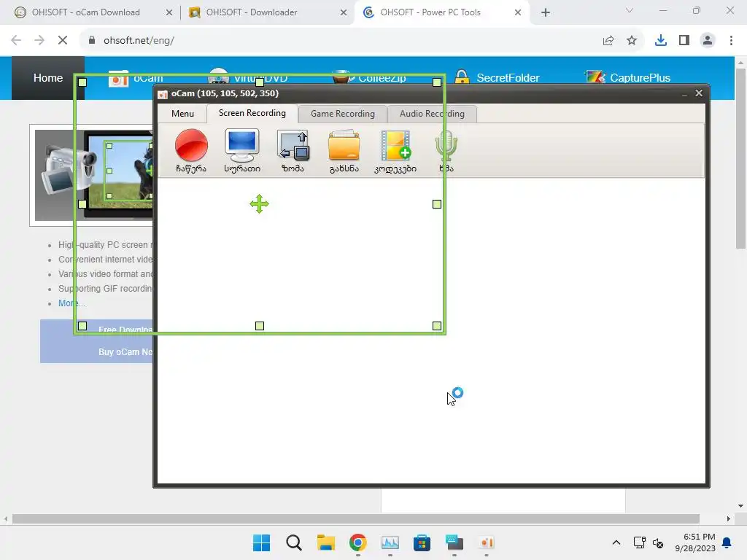Open the SecretFolder page link
The width and height of the screenshot is (747, 560).
coord(508,77)
